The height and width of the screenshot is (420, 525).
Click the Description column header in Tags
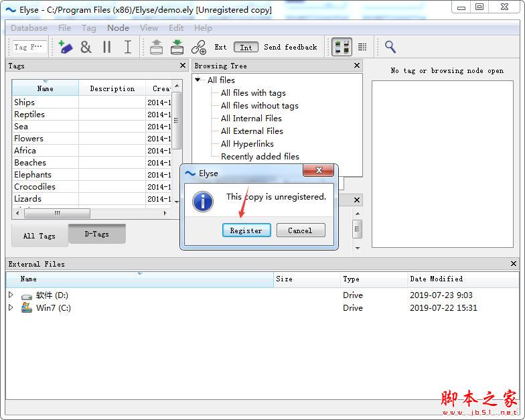click(112, 88)
